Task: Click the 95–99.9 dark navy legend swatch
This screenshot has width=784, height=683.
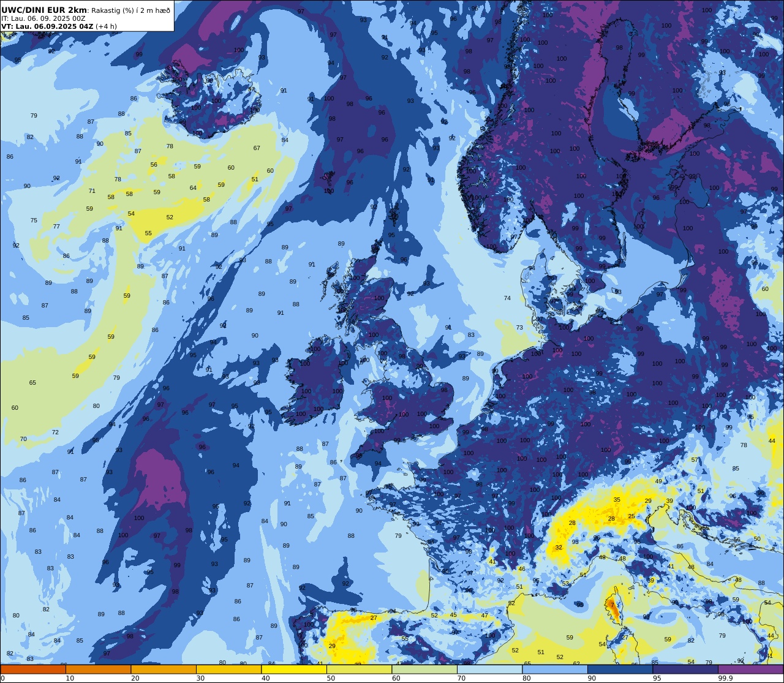Action: (685, 669)
